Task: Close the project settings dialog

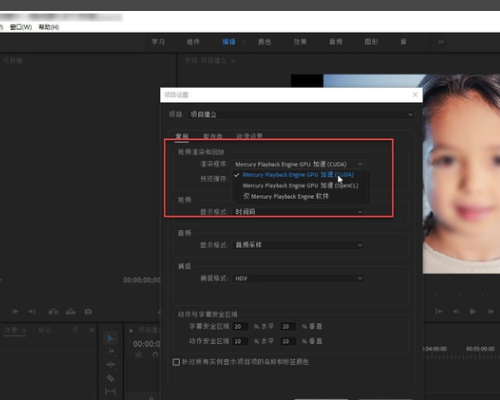Action: [415, 95]
